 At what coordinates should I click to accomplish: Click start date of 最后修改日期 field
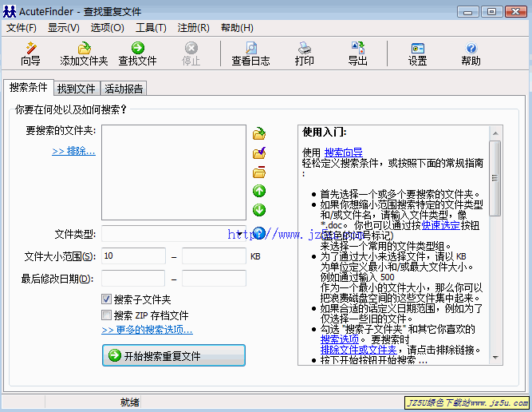click(133, 279)
